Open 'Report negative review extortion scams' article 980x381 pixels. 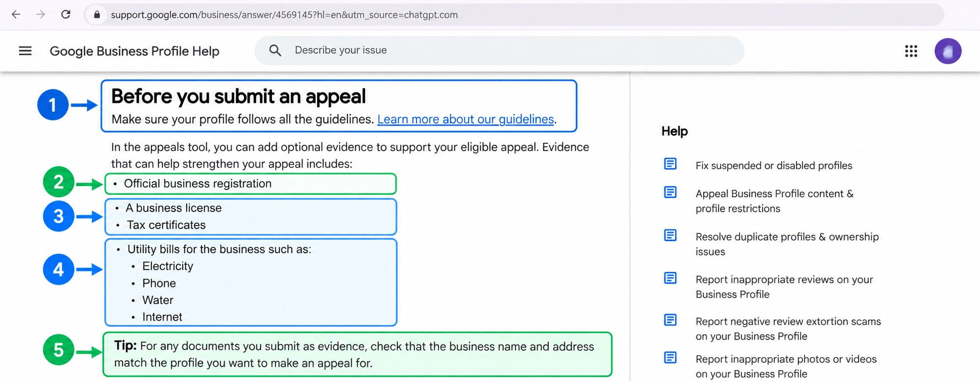(788, 329)
